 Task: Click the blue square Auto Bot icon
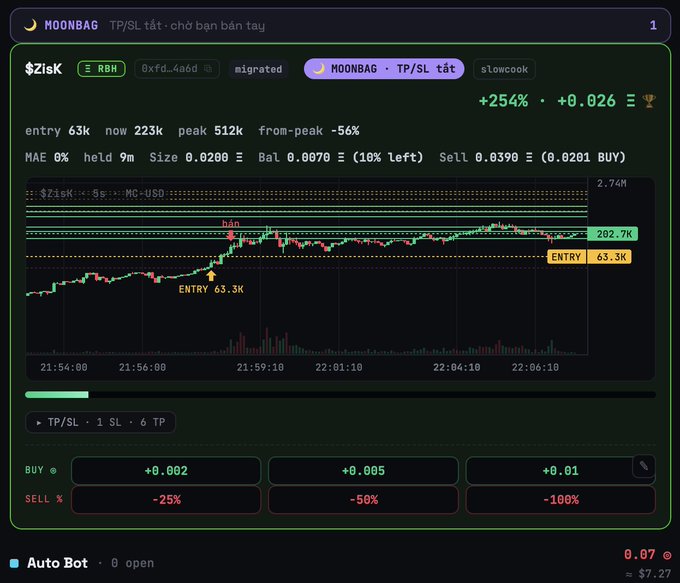[14, 563]
